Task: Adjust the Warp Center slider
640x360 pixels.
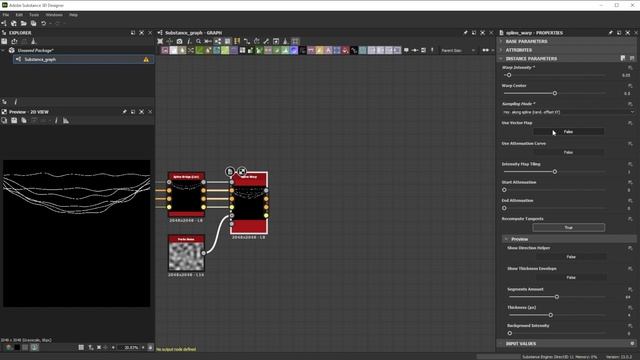Action: (x=555, y=93)
